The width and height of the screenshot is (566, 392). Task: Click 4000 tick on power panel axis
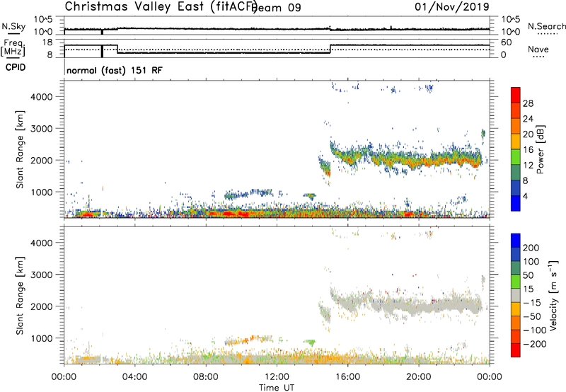pyautogui.click(x=42, y=97)
